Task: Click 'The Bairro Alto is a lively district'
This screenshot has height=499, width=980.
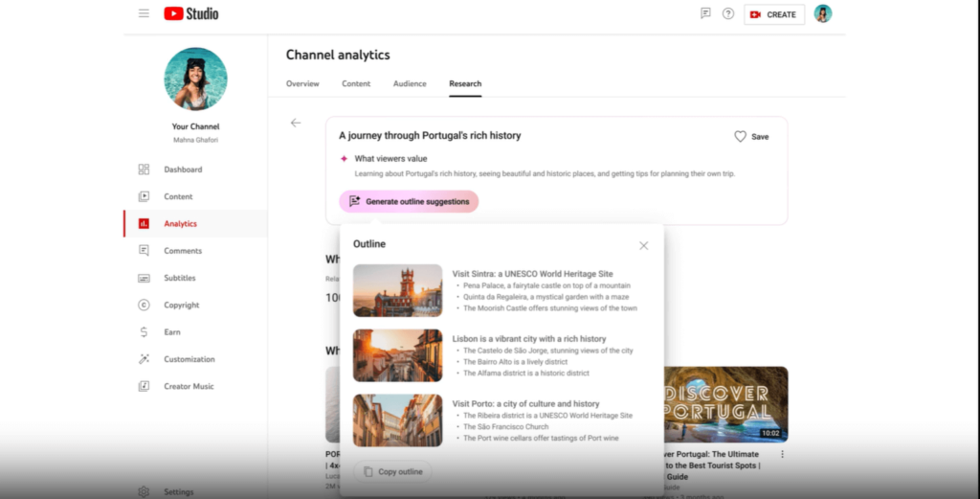Action: 516,362
